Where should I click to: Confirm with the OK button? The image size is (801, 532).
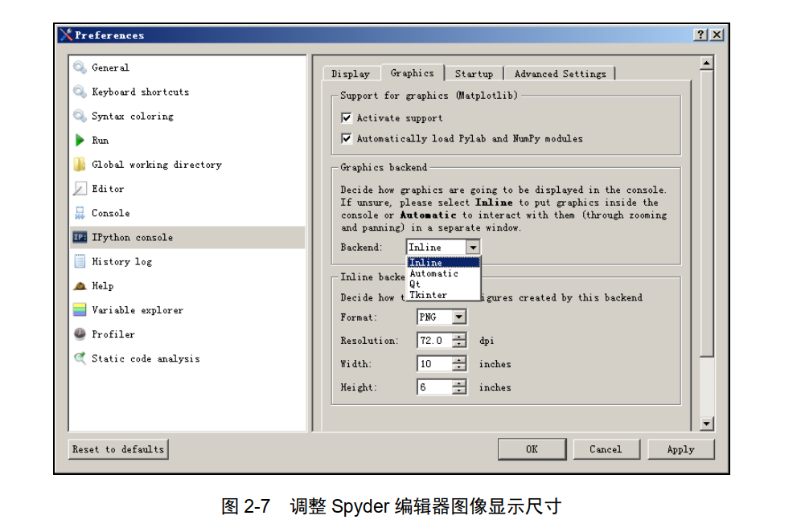pyautogui.click(x=532, y=449)
